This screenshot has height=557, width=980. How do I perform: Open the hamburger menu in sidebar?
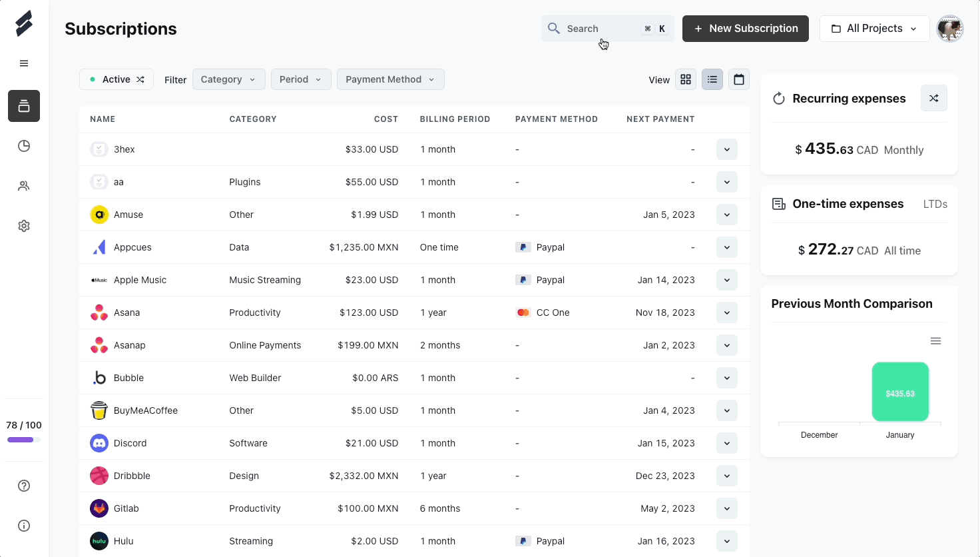[24, 63]
